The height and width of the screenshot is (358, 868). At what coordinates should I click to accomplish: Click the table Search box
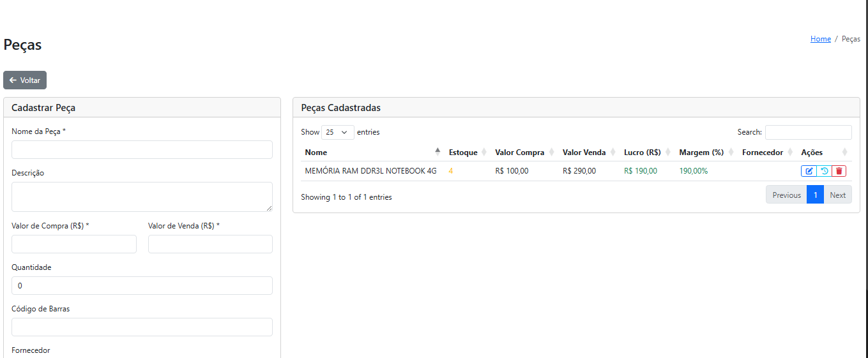point(808,132)
